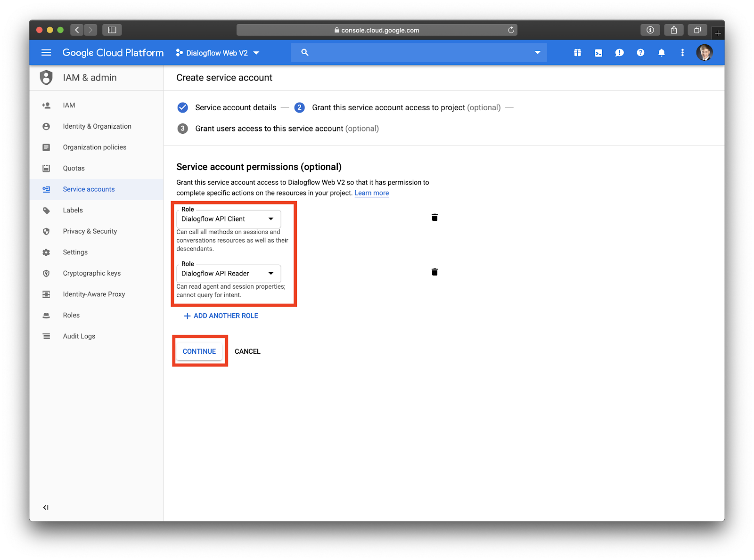
Task: Open Organization policies page
Action: [x=95, y=147]
